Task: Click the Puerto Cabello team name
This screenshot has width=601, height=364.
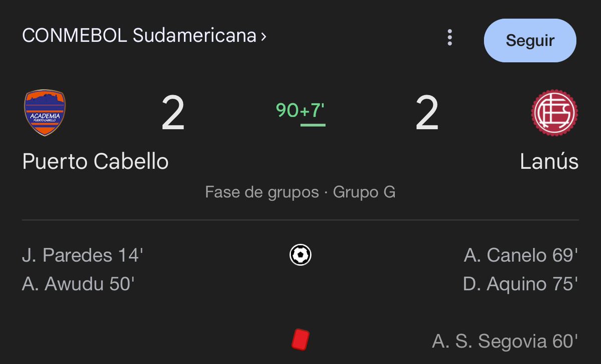Action: point(95,161)
